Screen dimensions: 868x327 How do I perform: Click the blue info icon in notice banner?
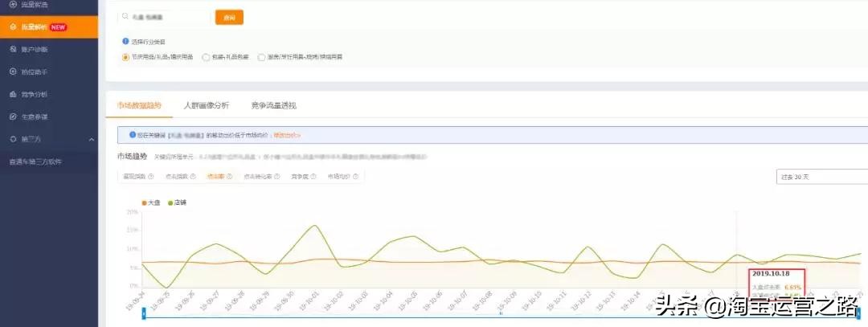133,134
